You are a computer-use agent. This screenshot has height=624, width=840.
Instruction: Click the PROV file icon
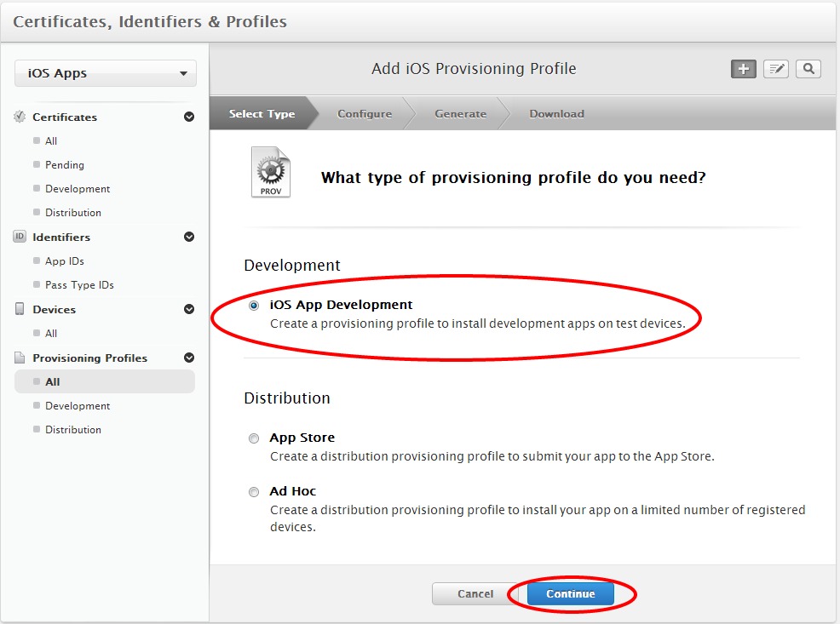click(271, 173)
